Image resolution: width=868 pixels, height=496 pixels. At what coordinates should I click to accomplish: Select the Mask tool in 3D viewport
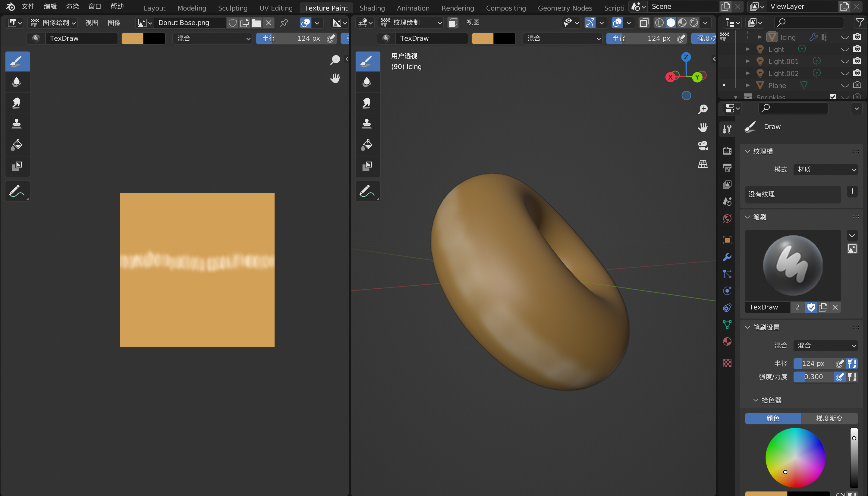[x=367, y=166]
